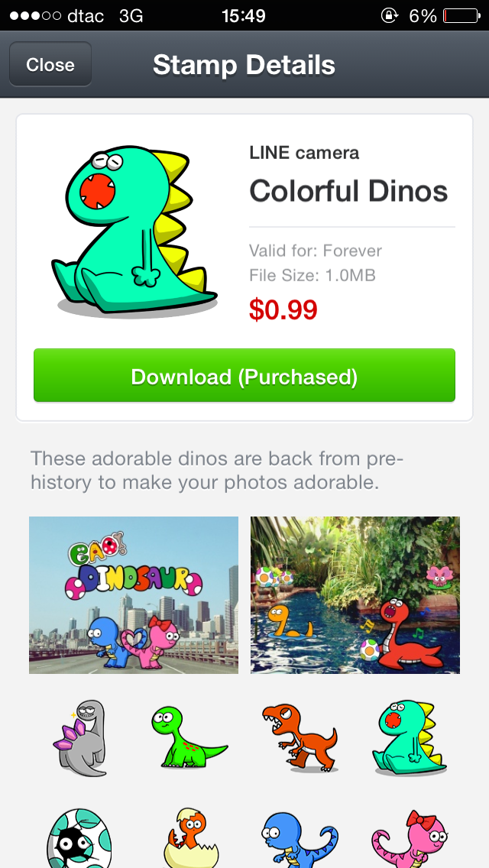The height and width of the screenshot is (868, 489).
Task: Open the large teal dinosaur stamp preview
Action: point(134,232)
